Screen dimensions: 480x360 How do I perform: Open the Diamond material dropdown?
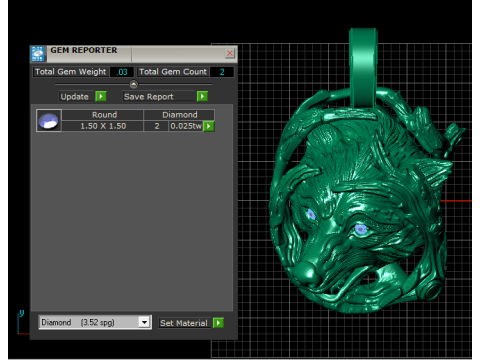tap(144, 322)
